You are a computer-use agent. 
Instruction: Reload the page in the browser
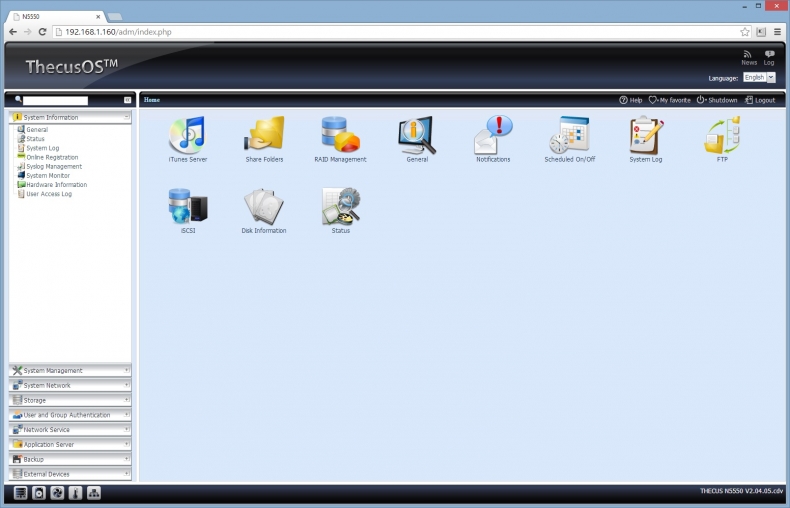coord(42,32)
